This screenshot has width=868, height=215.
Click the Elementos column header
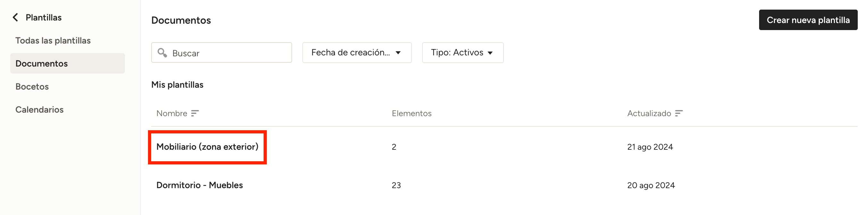[412, 113]
